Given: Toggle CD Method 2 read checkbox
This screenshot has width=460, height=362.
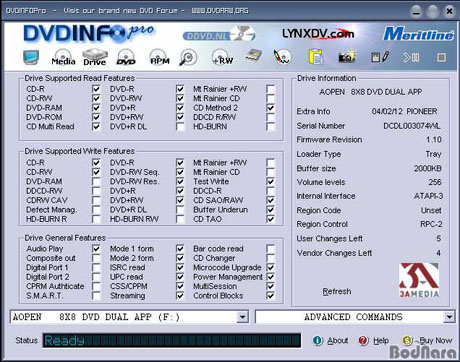Looking at the screenshot, I should tap(270, 108).
